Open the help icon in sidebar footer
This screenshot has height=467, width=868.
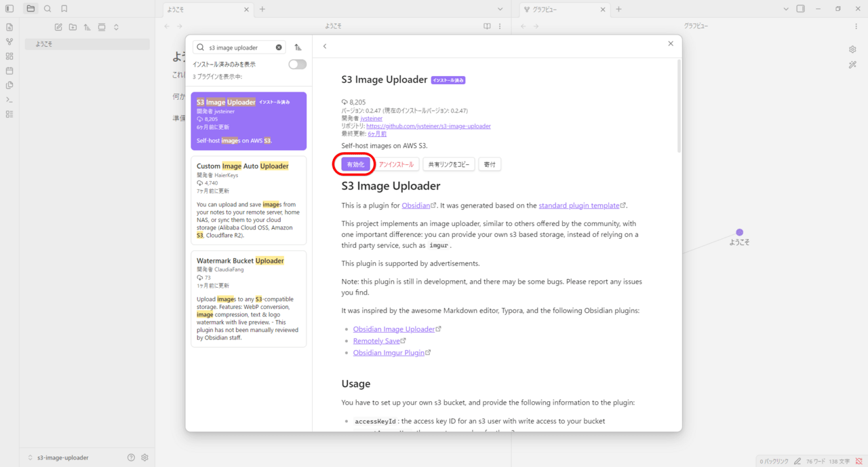click(131, 457)
